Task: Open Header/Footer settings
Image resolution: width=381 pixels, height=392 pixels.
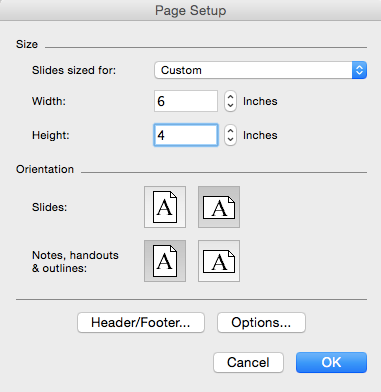Action: 141,322
